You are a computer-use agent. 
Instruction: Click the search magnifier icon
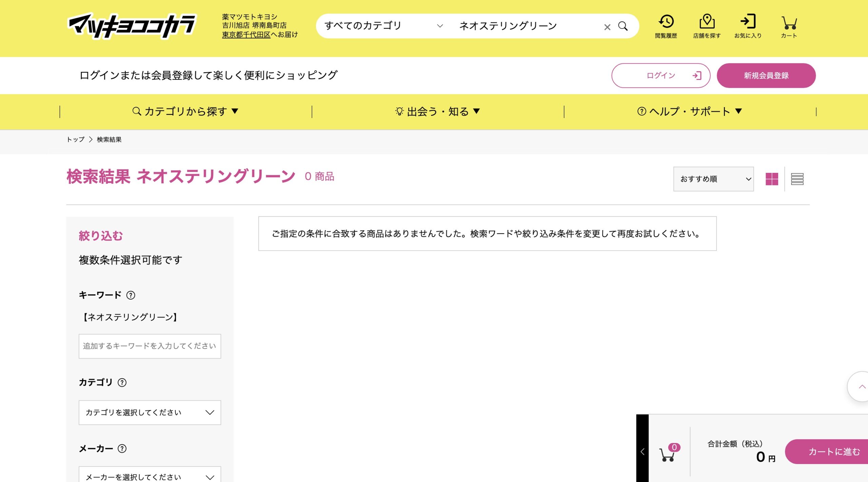pyautogui.click(x=623, y=26)
